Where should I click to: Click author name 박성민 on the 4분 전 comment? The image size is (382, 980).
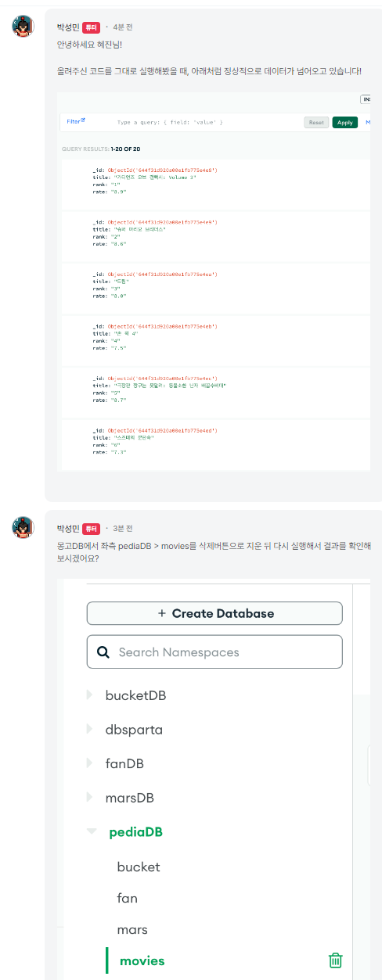click(x=68, y=27)
